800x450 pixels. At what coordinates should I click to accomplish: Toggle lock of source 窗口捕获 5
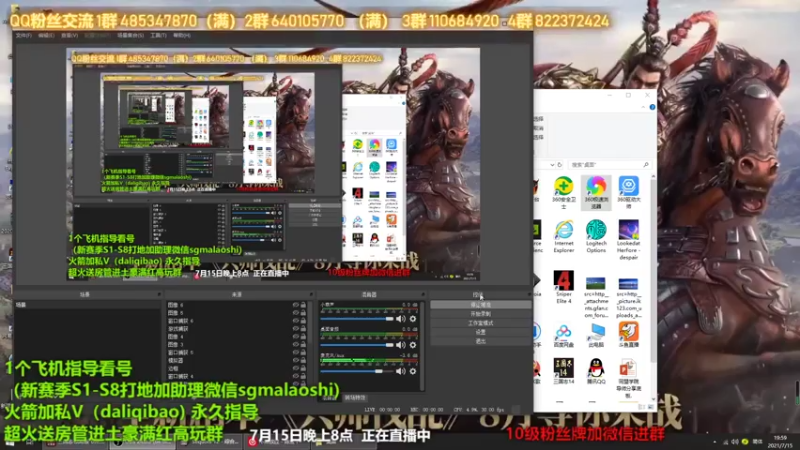[x=303, y=353]
